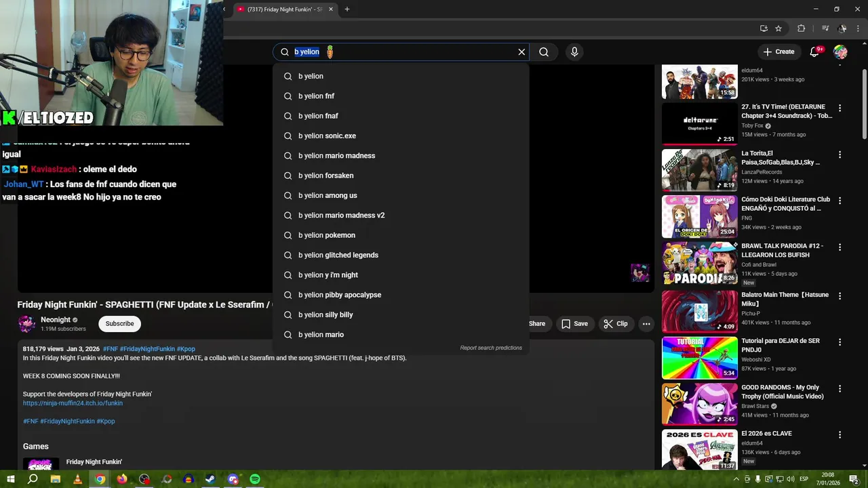Image resolution: width=868 pixels, height=488 pixels.
Task: Open VLC from the taskbar
Action: point(77,479)
